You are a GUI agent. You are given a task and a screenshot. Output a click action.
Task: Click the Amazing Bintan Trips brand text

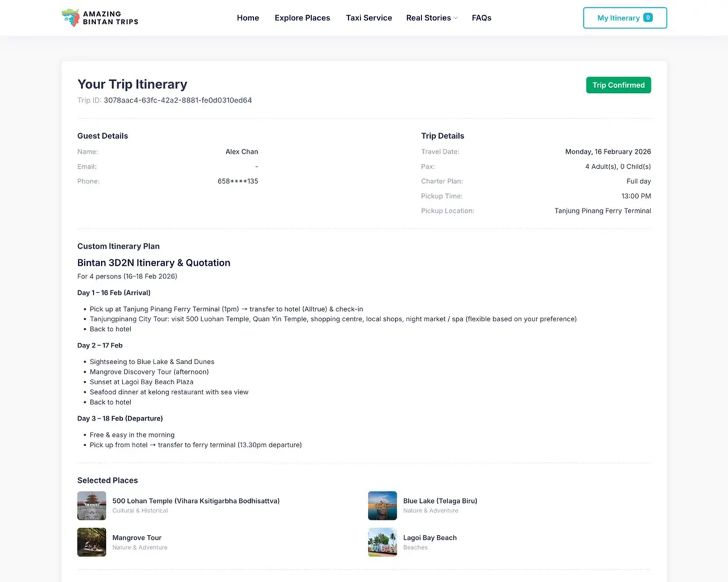[x=110, y=18]
